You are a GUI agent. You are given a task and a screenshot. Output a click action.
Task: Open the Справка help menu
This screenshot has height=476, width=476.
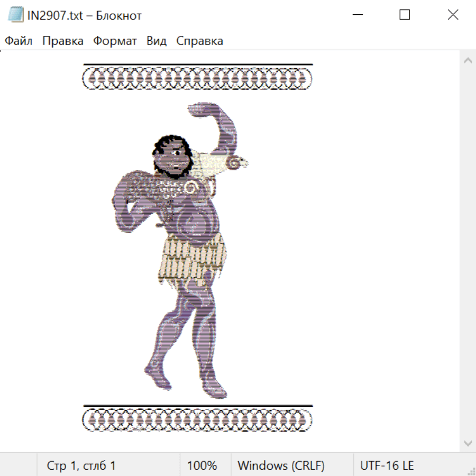tap(199, 41)
